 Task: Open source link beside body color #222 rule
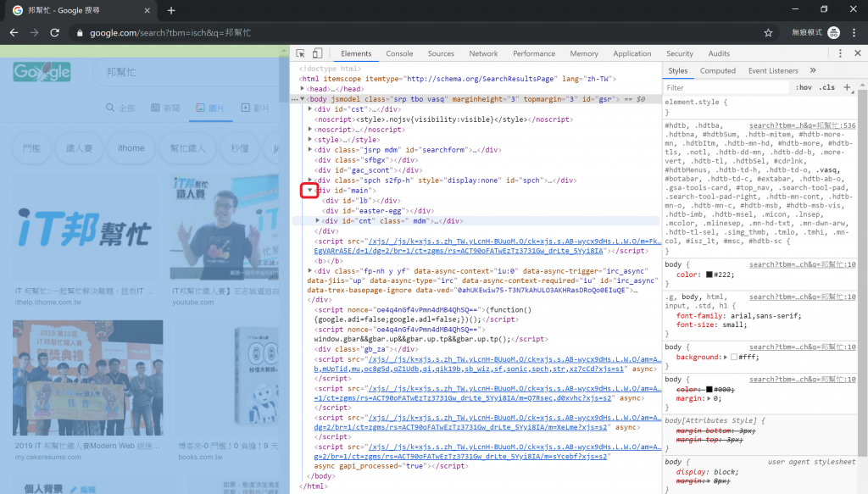pyautogui.click(x=802, y=264)
